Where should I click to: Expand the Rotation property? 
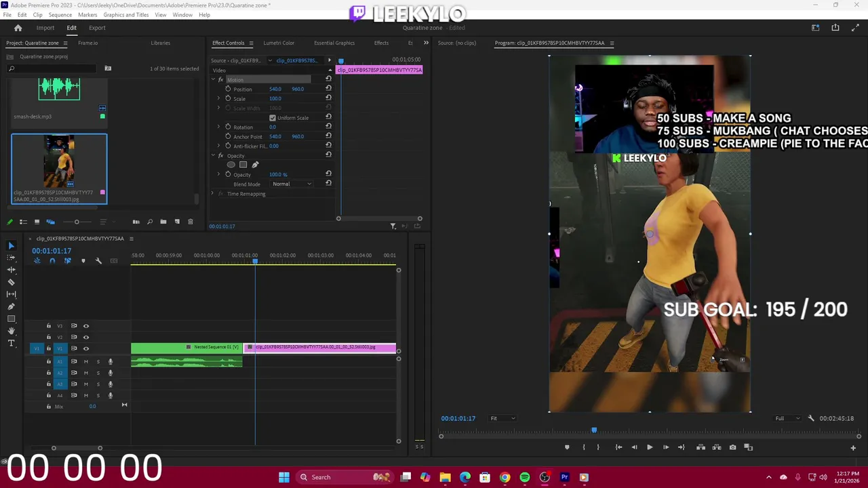pyautogui.click(x=219, y=127)
